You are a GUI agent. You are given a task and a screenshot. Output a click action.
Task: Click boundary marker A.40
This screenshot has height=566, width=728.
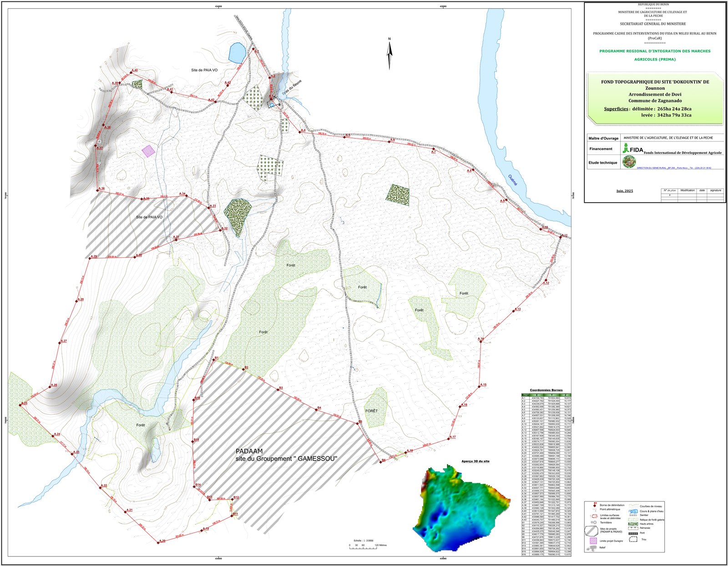point(131,72)
